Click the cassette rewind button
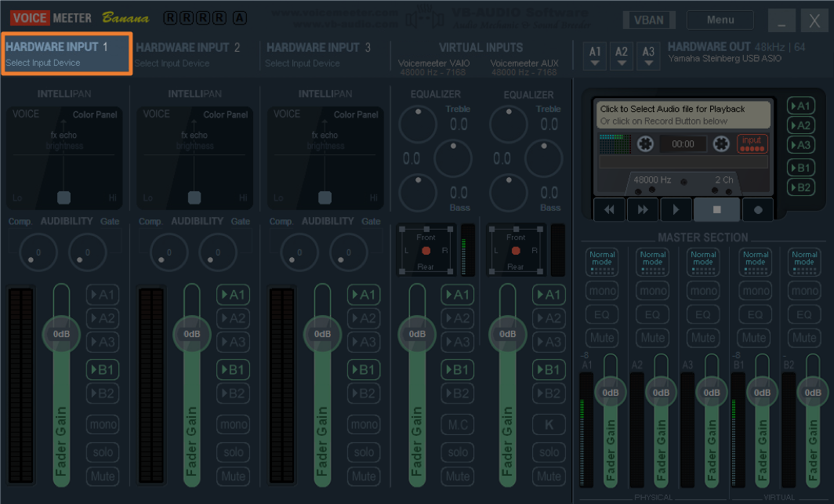834x504 pixels. click(610, 209)
